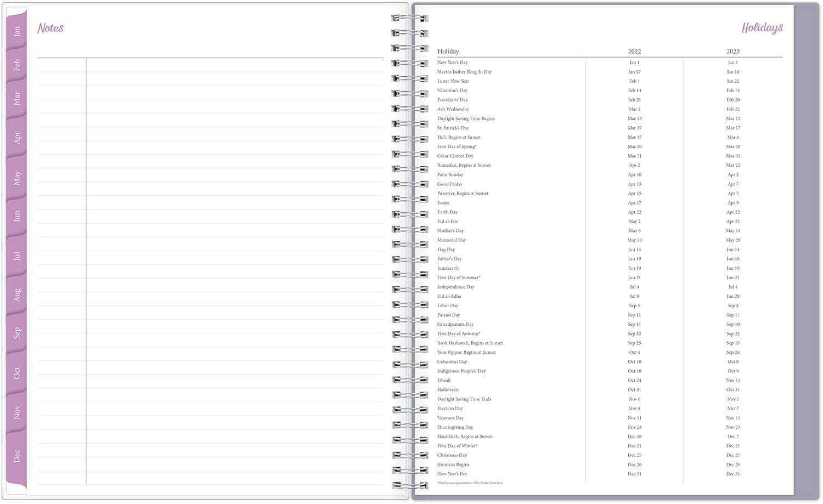Click the Presidents' Day entry
The image size is (823, 504).
pos(453,100)
